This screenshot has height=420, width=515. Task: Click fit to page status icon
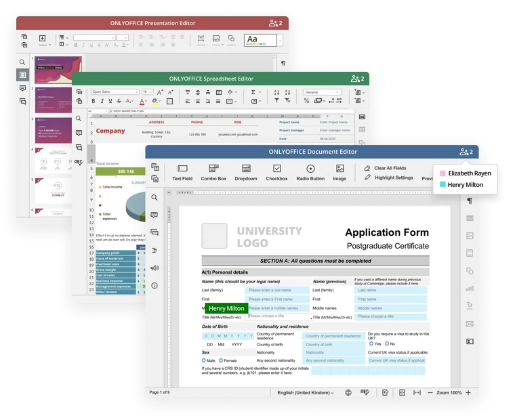(402, 392)
